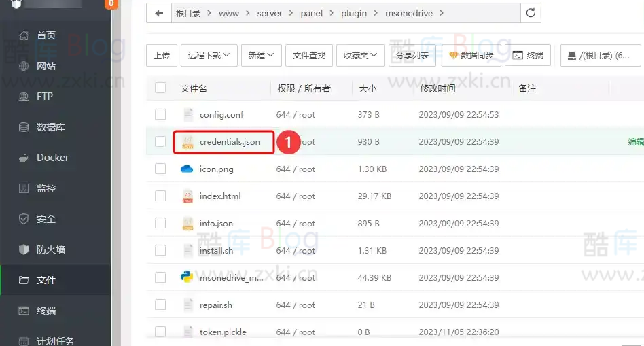This screenshot has width=644, height=346.
Task: Click the icon.png cloud thumbnail
Action: pos(187,169)
